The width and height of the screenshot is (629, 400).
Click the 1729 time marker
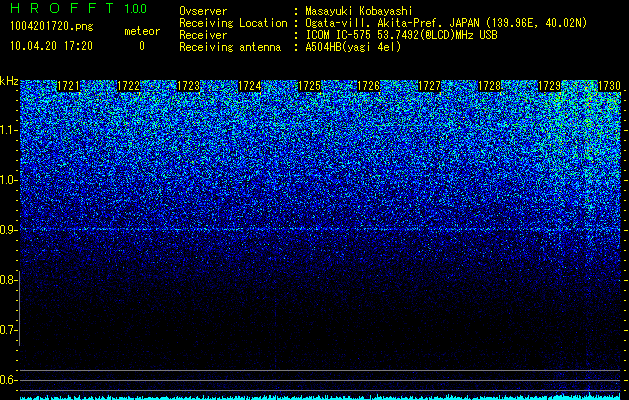click(x=549, y=86)
